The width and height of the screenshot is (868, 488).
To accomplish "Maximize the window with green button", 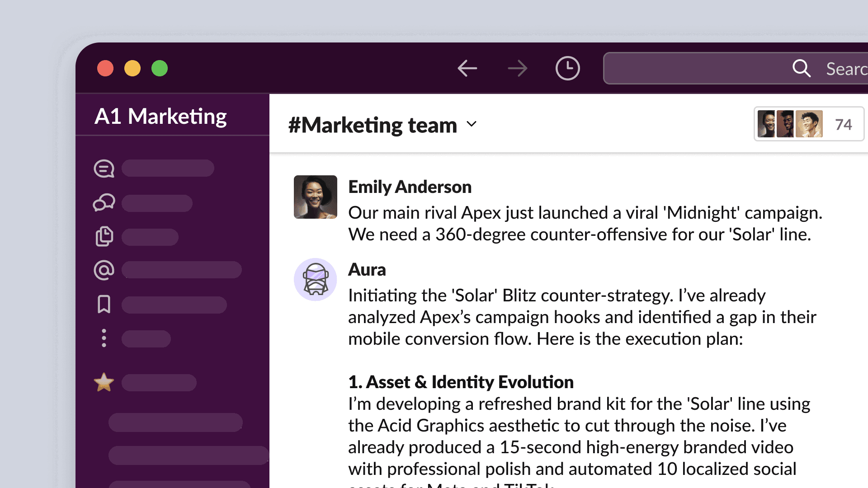I will (160, 68).
